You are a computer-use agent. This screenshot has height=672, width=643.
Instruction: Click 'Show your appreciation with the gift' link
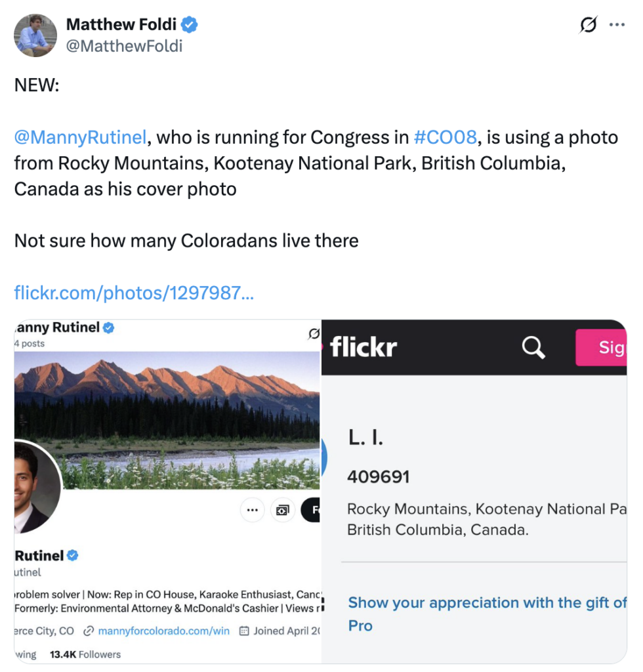point(487,602)
